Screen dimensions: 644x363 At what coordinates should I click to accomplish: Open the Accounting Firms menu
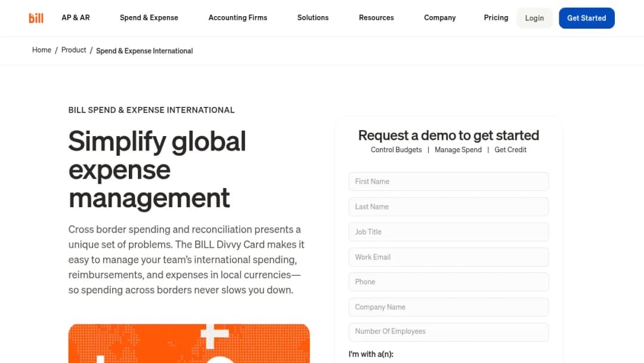pos(238,18)
